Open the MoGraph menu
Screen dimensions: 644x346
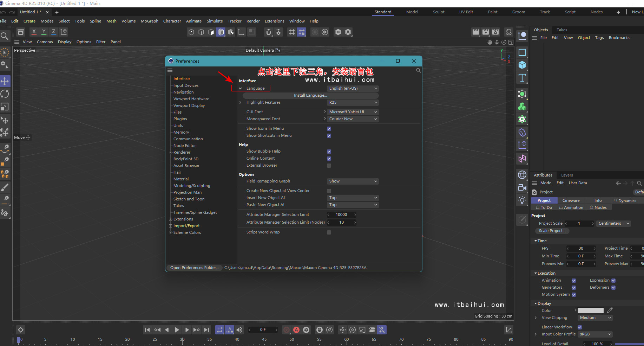[149, 21]
